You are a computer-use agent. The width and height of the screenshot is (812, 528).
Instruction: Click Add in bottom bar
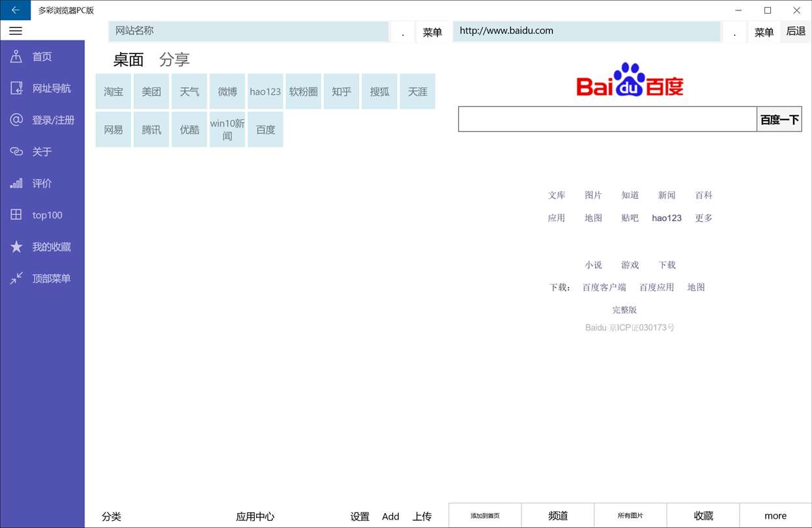[x=390, y=516]
